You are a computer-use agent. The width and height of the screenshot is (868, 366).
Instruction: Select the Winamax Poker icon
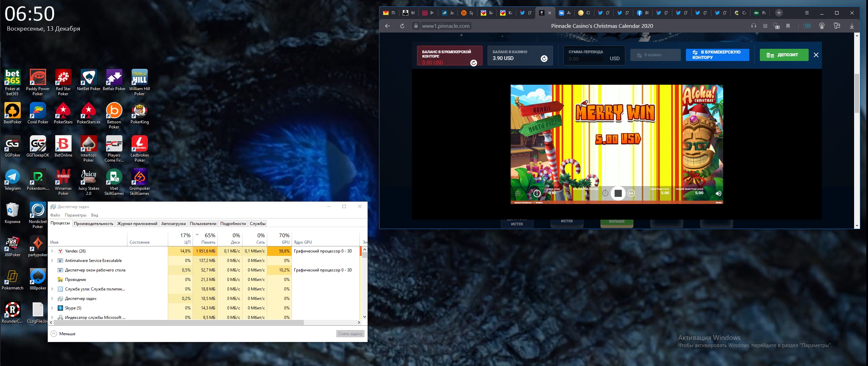pyautogui.click(x=63, y=182)
